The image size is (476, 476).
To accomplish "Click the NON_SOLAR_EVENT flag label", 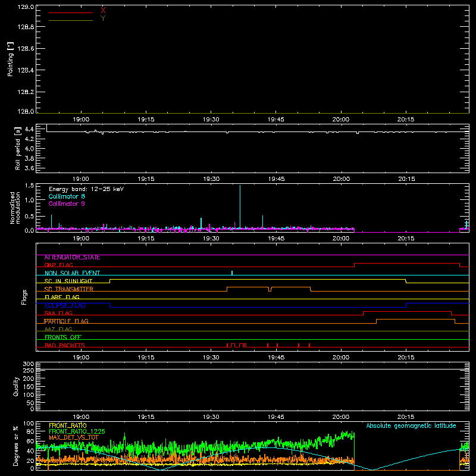I will [x=72, y=273].
